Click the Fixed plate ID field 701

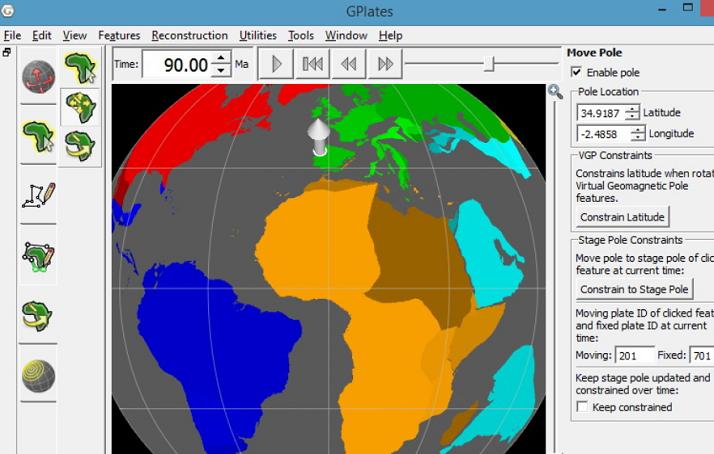tap(702, 355)
